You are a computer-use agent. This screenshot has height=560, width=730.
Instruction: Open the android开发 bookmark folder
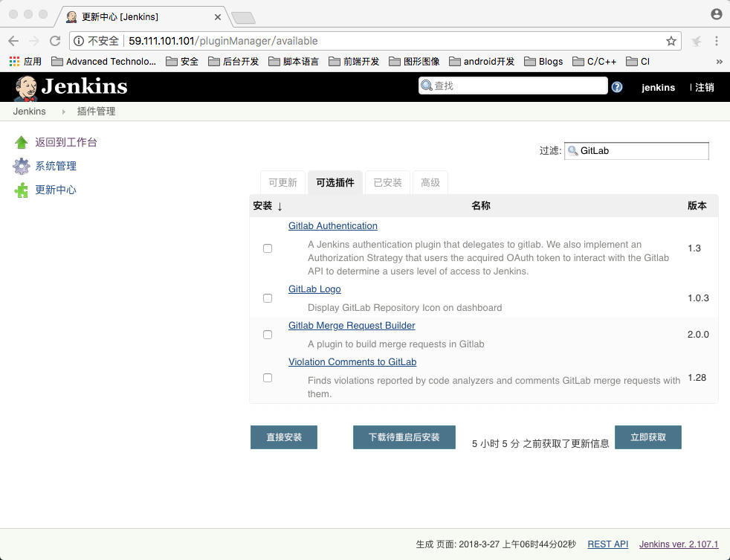point(482,62)
